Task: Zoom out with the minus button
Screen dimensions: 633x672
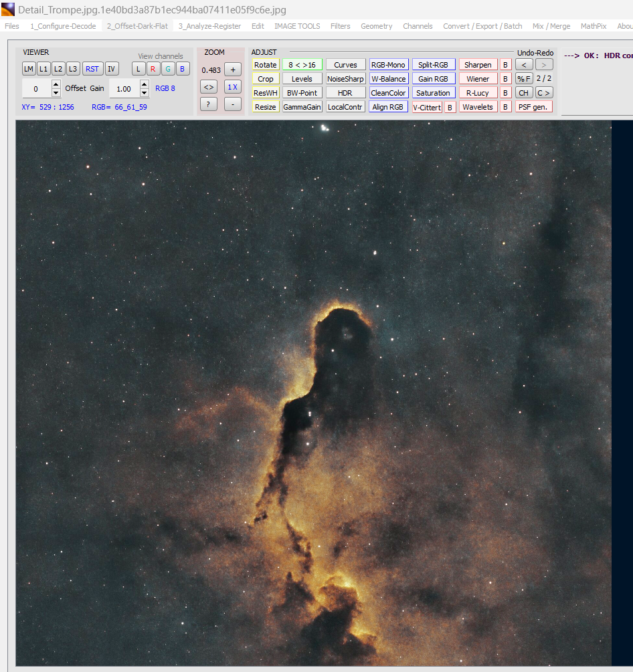Action: 233,104
